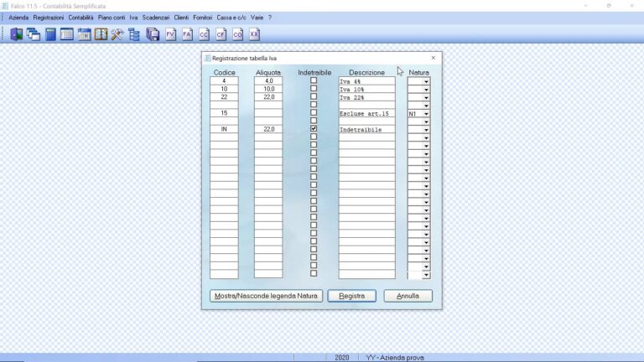
Task: Toggle the last Indetraibile checkbox at bottom
Action: (314, 273)
